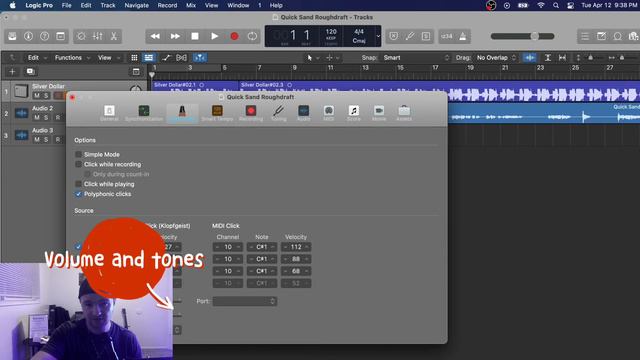This screenshot has height=360, width=640.
Task: Click the add track plus button
Action: 12,71
